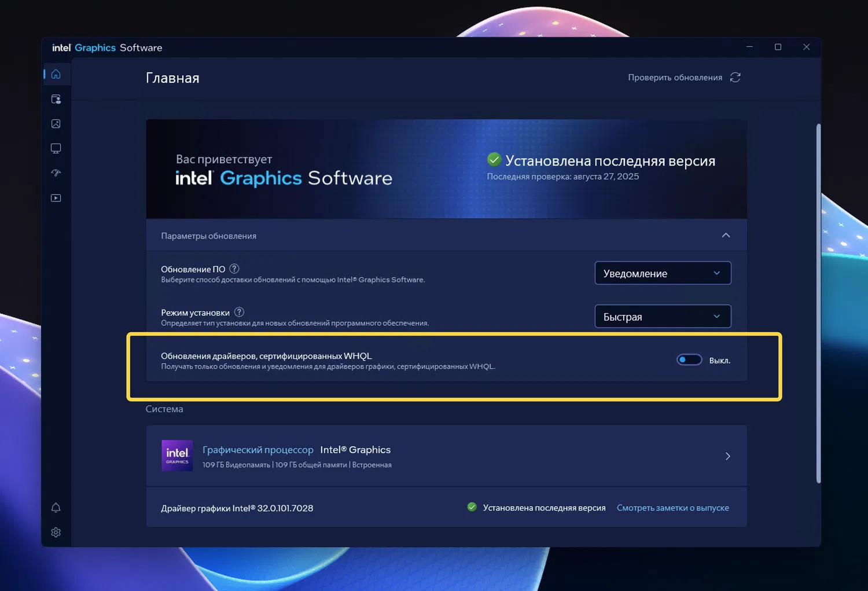
Task: Open the Home page in sidebar
Action: 56,74
